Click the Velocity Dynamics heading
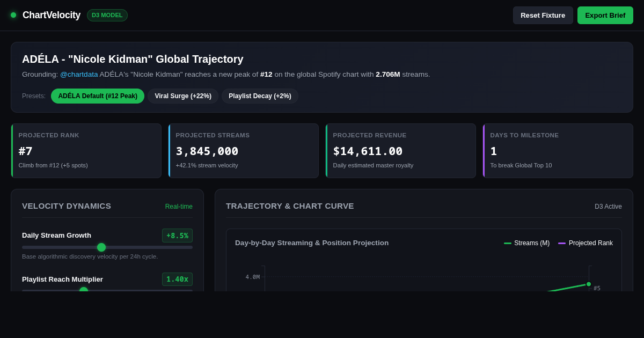Screen dimensions: 644x338 point(67,206)
